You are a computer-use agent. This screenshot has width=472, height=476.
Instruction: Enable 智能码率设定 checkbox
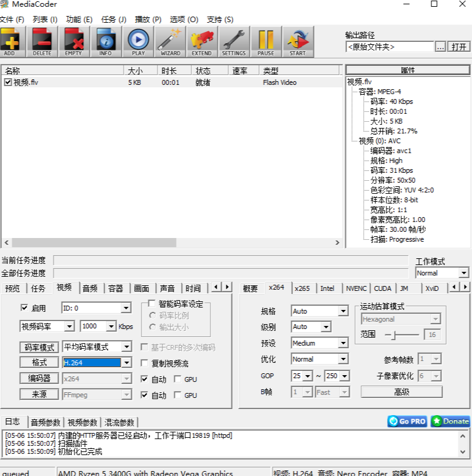tap(152, 303)
